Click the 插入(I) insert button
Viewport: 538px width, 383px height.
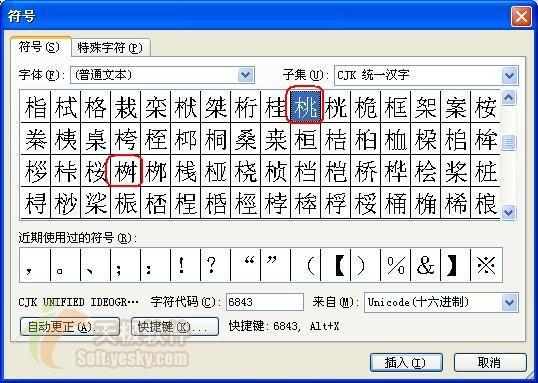coord(406,362)
